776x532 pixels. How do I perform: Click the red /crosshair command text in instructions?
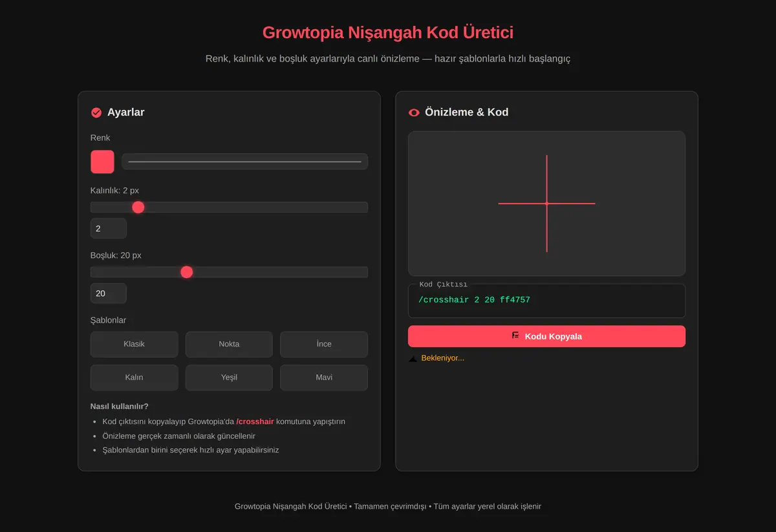coord(255,421)
